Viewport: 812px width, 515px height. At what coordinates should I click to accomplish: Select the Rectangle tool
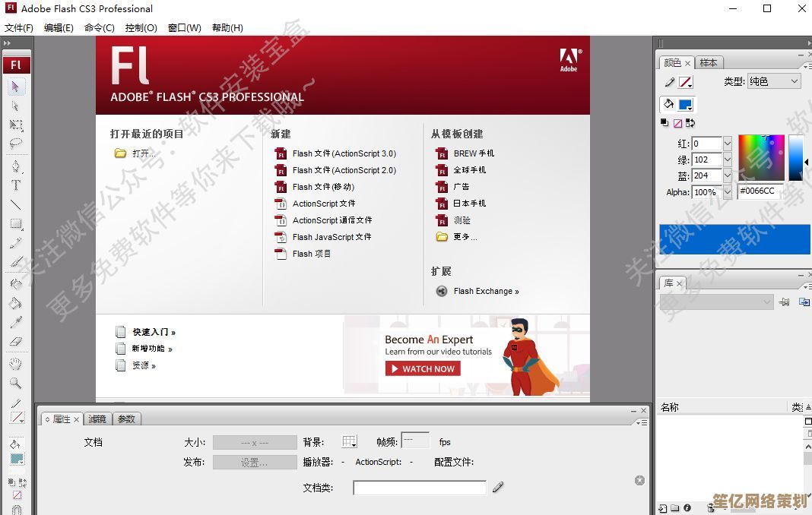click(x=15, y=224)
